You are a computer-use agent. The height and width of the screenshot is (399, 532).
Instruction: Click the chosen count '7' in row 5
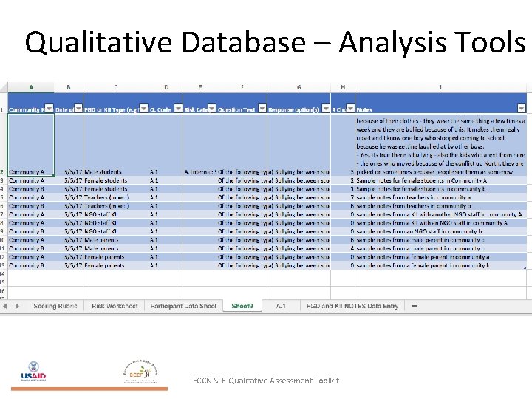click(x=343, y=197)
